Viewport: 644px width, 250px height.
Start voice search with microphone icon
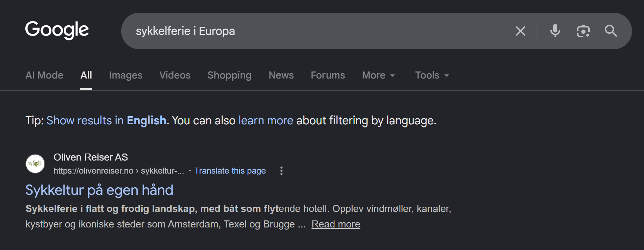click(555, 31)
